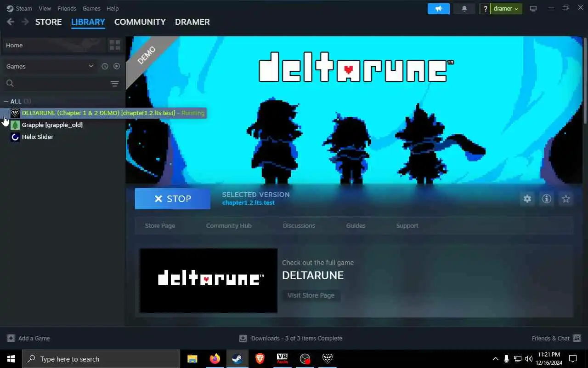Click the megaphone announcements button
588x368 pixels.
438,8
